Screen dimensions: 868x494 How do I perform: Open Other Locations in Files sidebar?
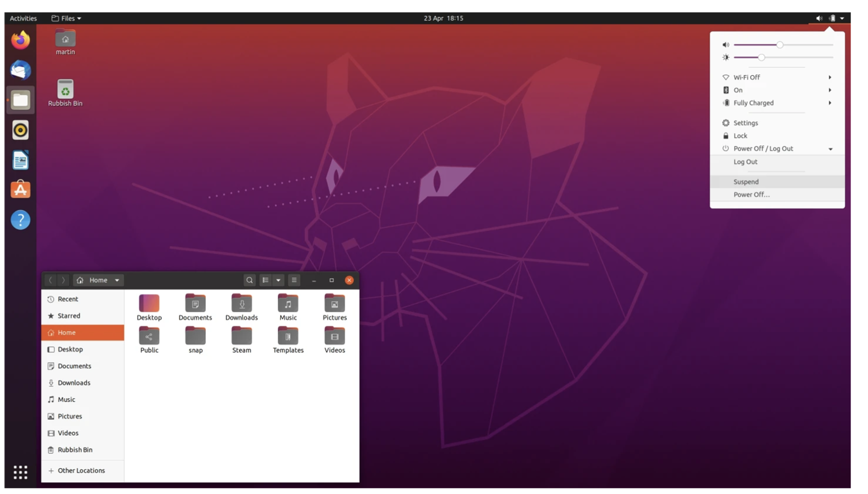(x=82, y=471)
